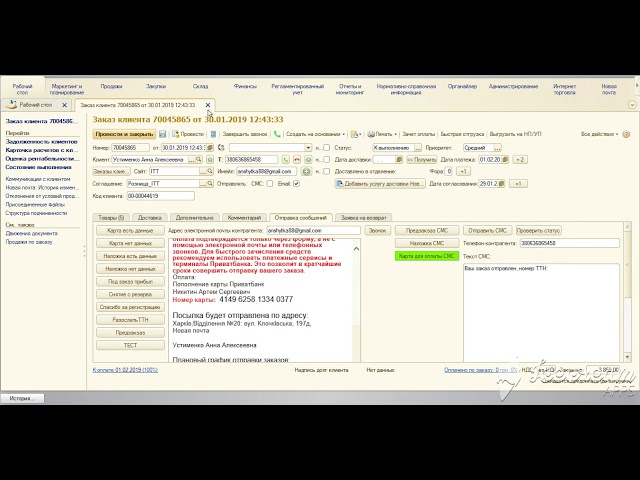Click the save diskette icon in toolbar
The width and height of the screenshot is (640, 480).
162,134
